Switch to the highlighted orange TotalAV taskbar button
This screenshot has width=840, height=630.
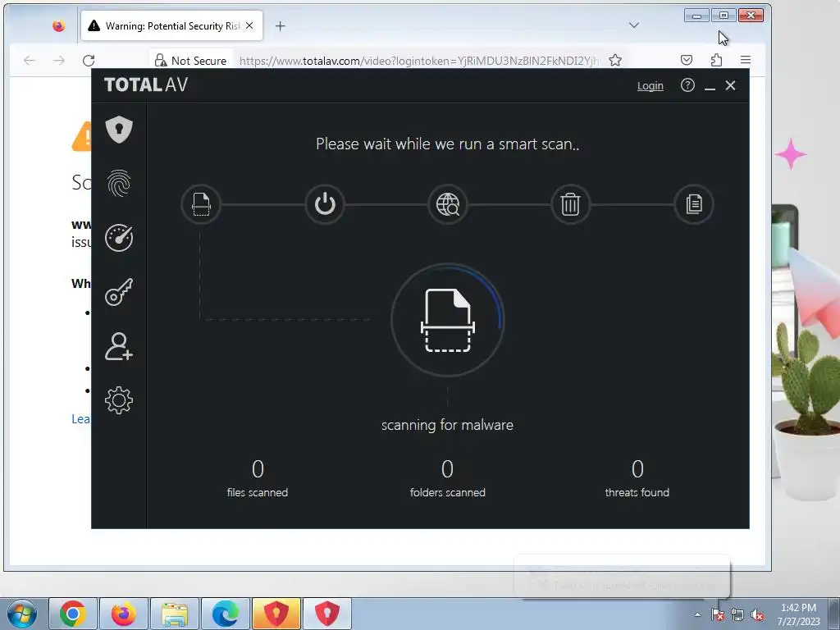pos(276,614)
